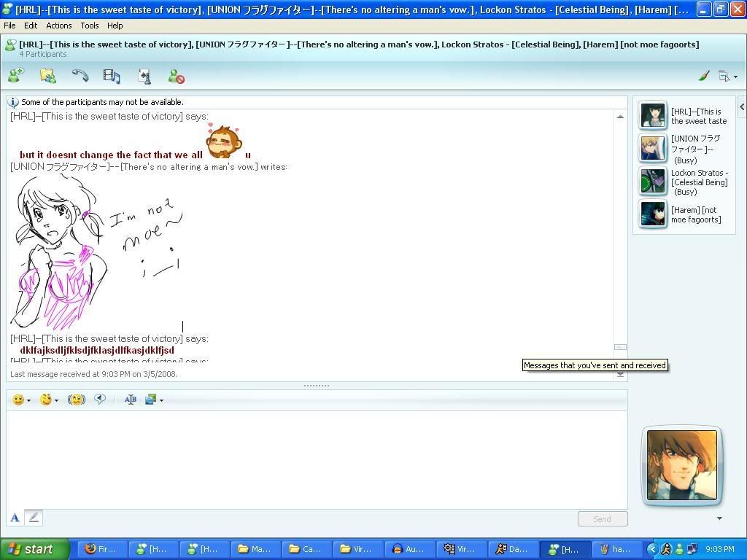Open the Actions menu
747x560 pixels.
pos(58,26)
